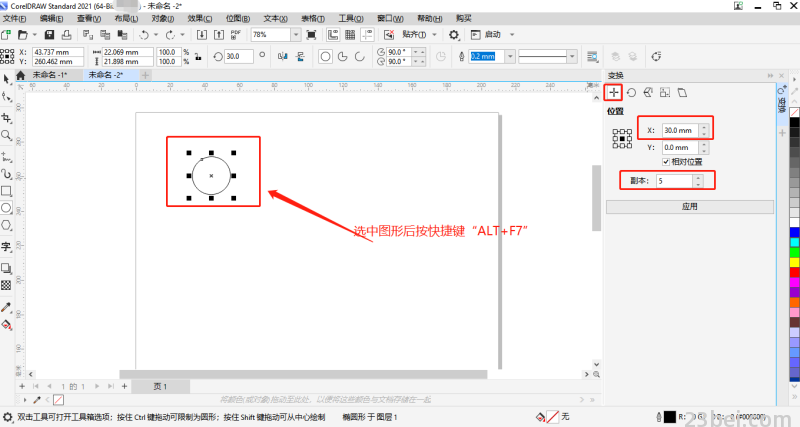
Task: Select the 页 1 page tab
Action: (160, 387)
